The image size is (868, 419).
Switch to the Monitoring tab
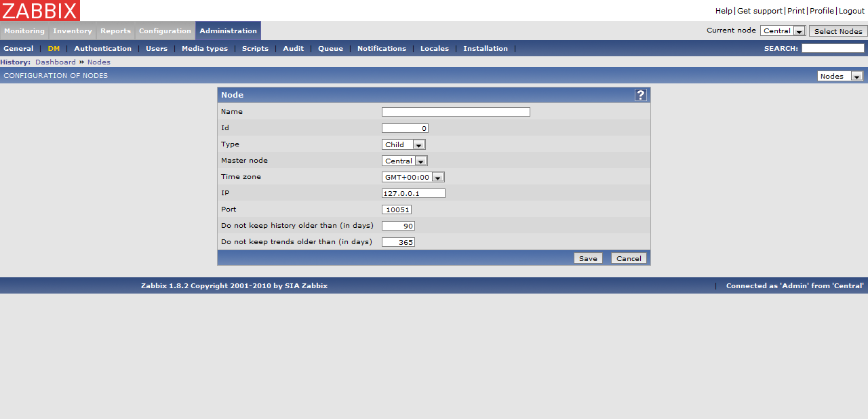[x=24, y=31]
